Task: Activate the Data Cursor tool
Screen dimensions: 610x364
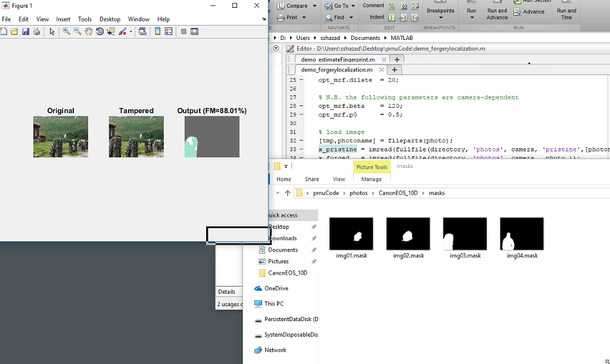Action: pos(111,32)
